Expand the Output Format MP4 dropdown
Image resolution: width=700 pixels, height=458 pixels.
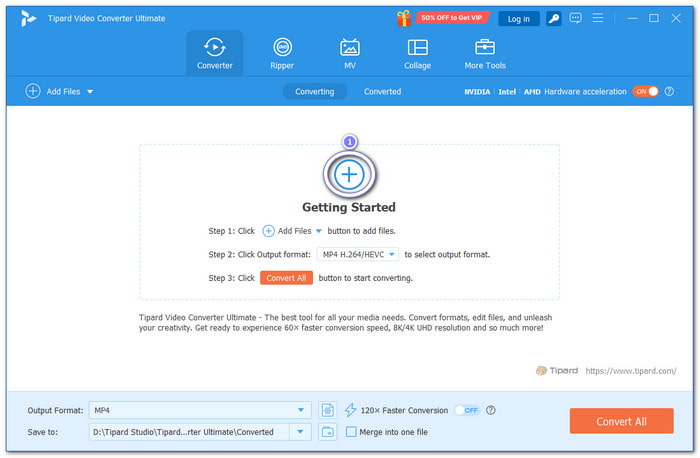[301, 410]
